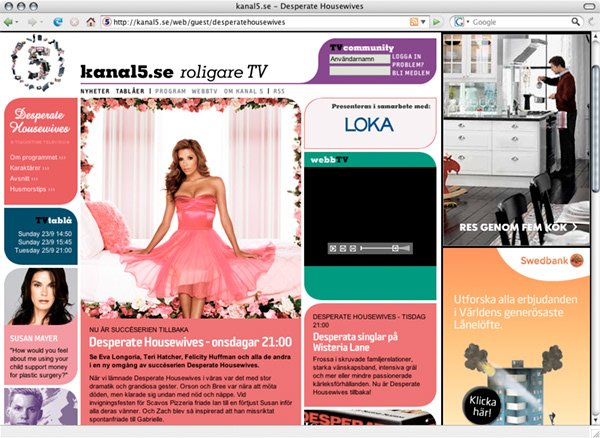Screen dimensions: 600x438
Task: Open the OM KANAL 5 menu item
Action: 243,91
